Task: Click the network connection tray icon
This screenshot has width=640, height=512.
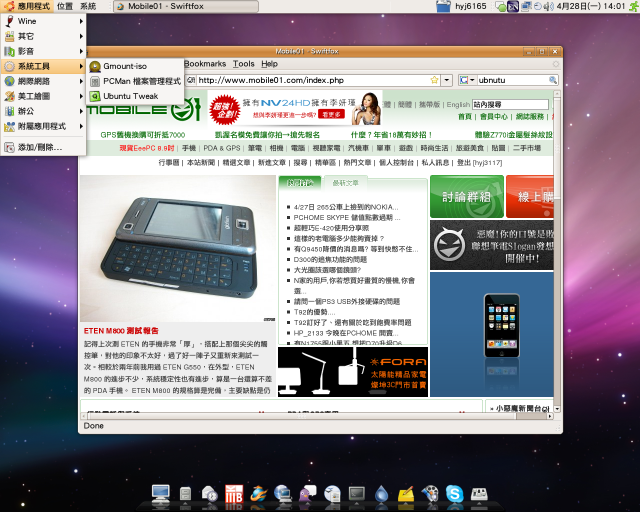Action: tap(527, 6)
